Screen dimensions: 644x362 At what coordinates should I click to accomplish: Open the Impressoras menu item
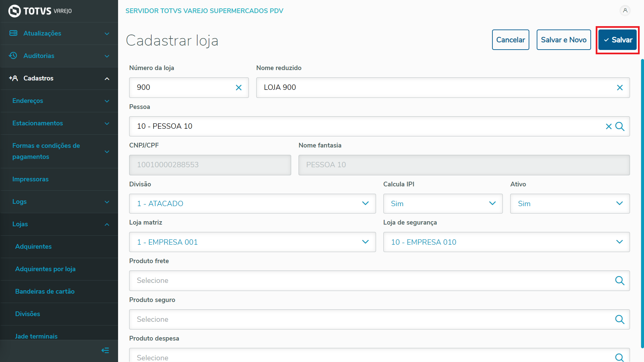point(31,179)
